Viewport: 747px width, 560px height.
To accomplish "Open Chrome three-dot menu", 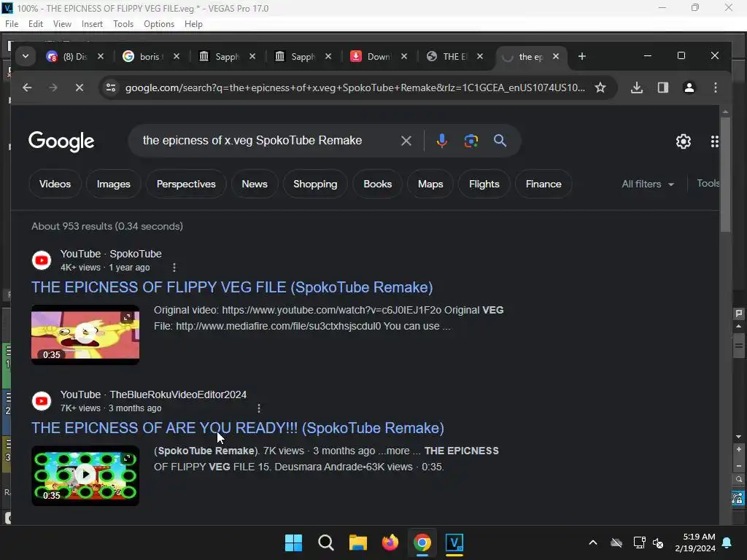I will [715, 87].
